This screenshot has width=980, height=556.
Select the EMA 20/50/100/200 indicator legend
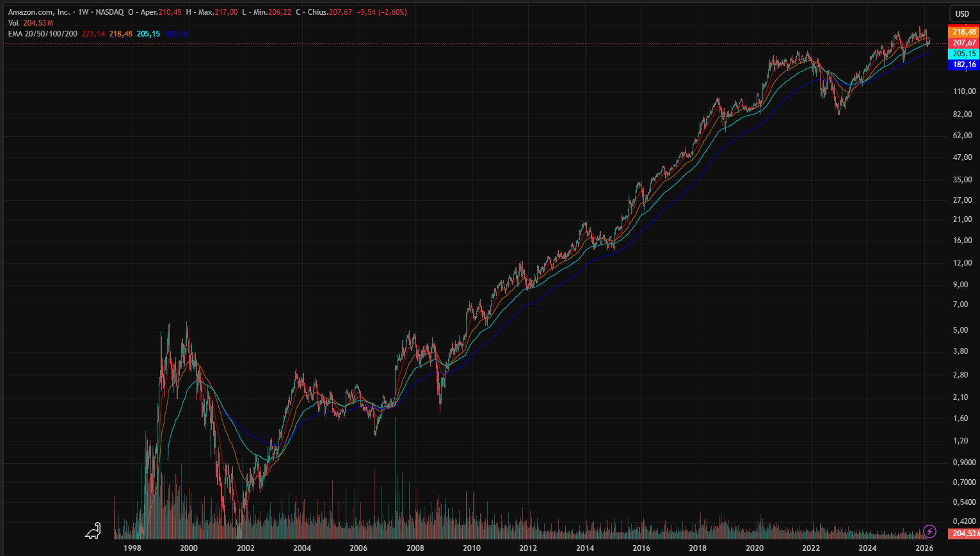click(x=43, y=34)
